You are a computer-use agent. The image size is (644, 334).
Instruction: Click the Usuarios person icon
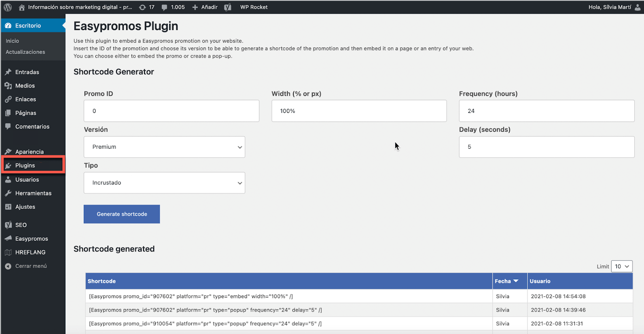(x=8, y=179)
